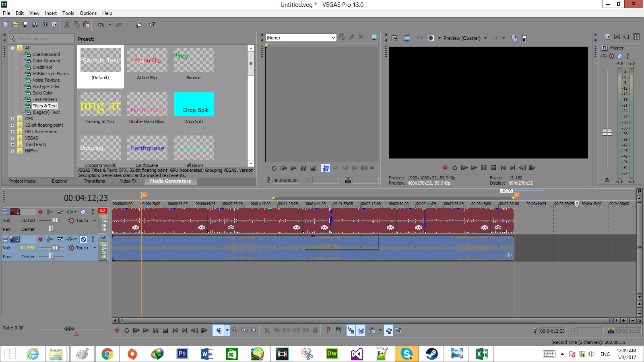Expand the OFX folder

(13, 119)
